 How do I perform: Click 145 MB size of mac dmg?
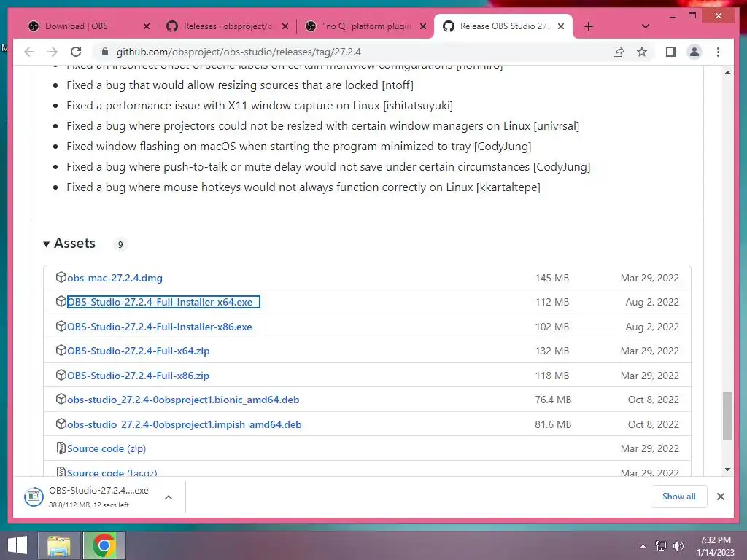[552, 278]
